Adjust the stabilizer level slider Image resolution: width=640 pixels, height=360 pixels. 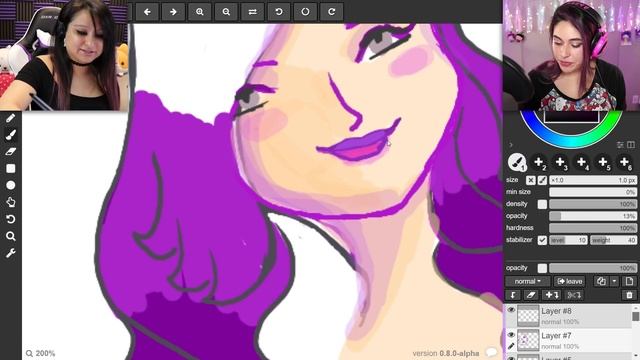pyautogui.click(x=568, y=240)
